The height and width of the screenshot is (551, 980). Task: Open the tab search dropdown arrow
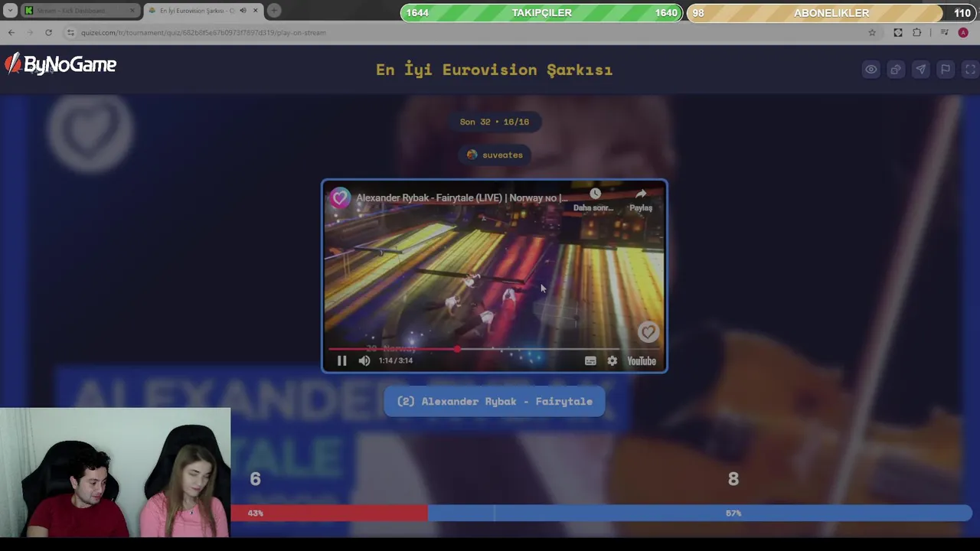point(9,11)
